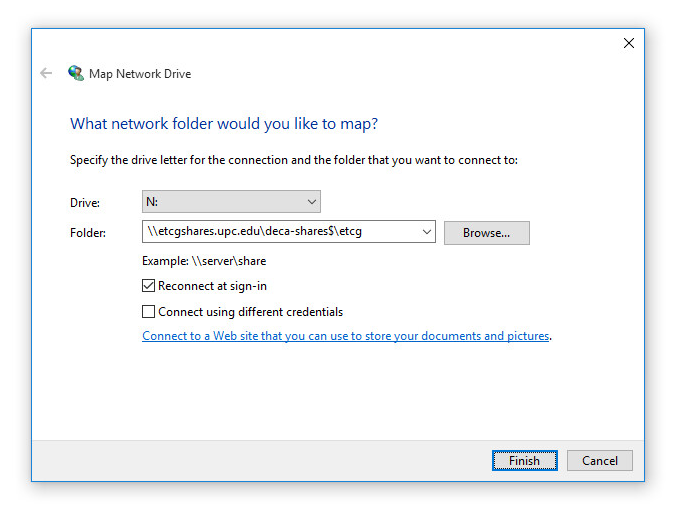Image resolution: width=692 pixels, height=513 pixels.
Task: Click the Folder: field label
Action: point(87,233)
